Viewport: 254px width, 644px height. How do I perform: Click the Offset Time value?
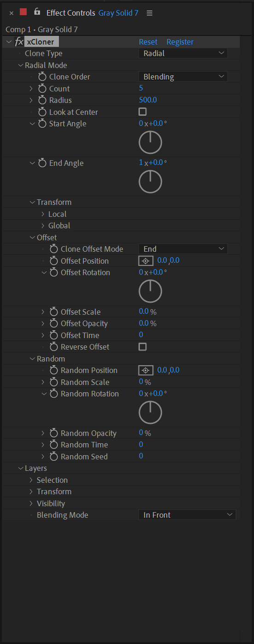[141, 335]
